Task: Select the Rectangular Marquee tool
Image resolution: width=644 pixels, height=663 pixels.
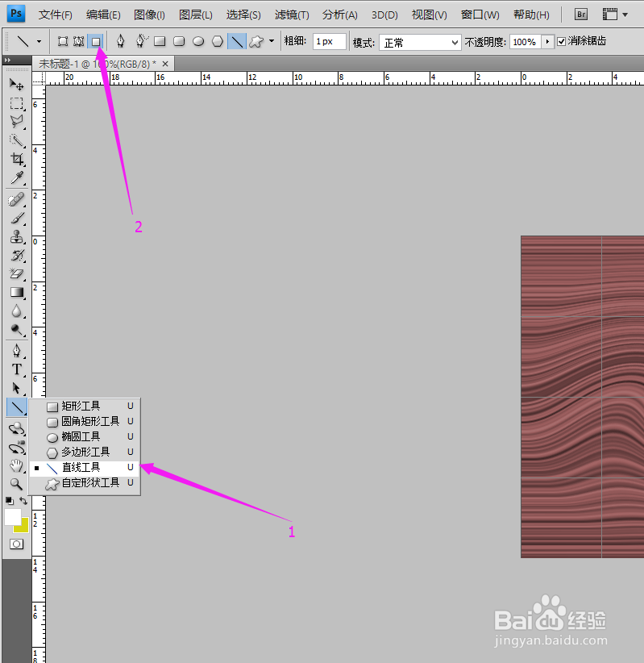Action: [x=16, y=103]
